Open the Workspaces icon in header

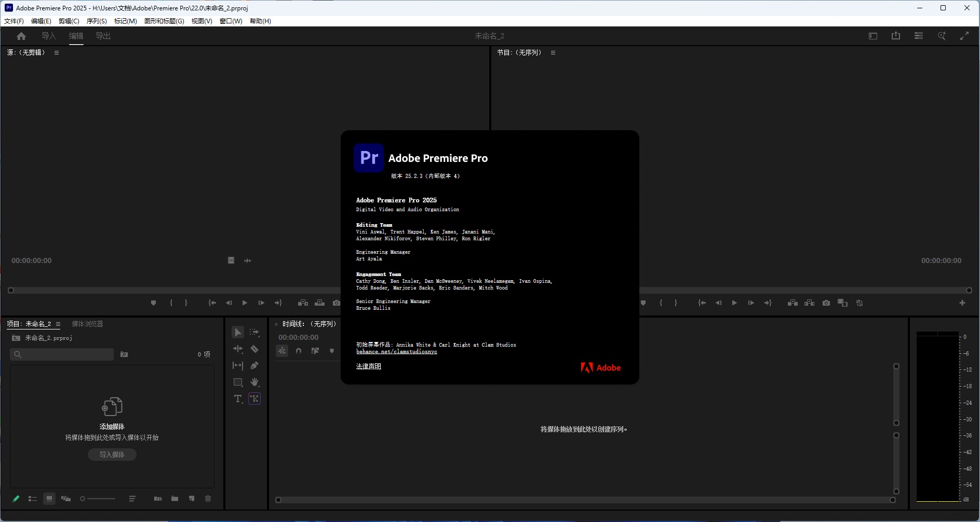point(873,36)
